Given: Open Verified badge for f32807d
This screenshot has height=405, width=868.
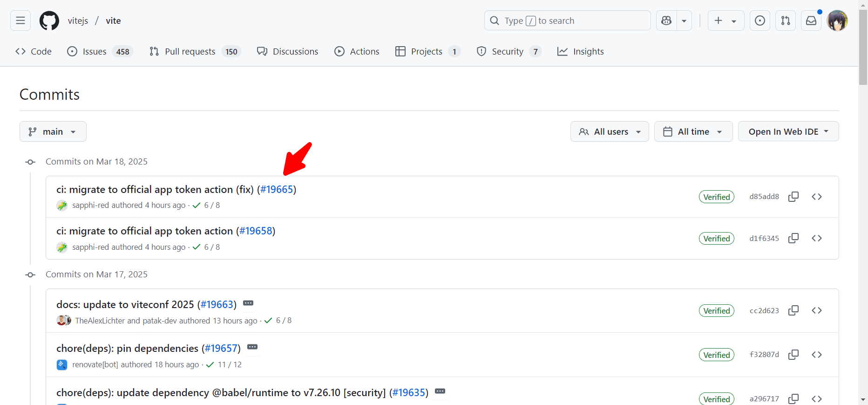Looking at the screenshot, I should tap(717, 355).
